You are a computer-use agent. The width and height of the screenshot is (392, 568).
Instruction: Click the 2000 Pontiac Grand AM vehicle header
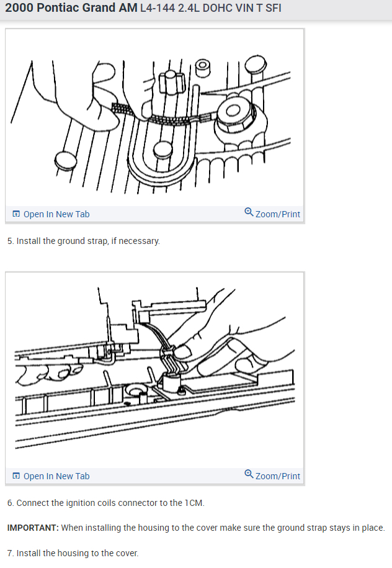pos(71,7)
